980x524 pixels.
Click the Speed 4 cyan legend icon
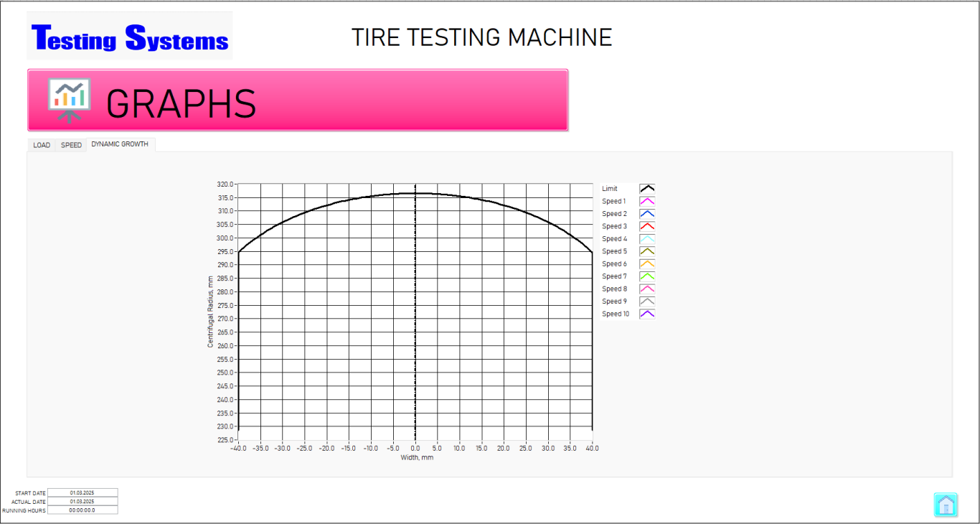pyautogui.click(x=646, y=239)
